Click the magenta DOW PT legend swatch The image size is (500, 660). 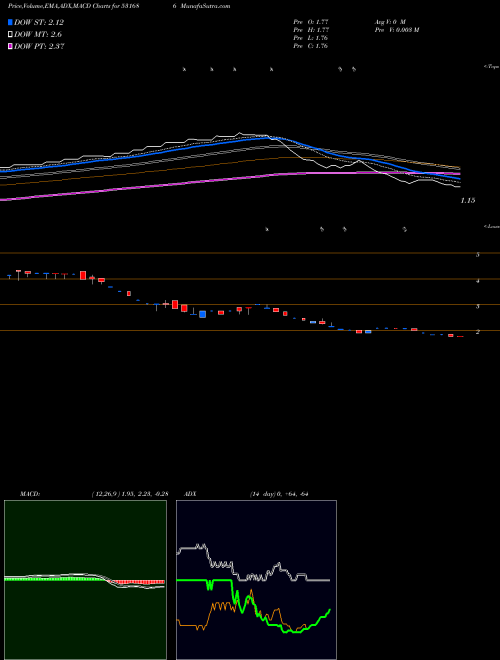click(x=11, y=46)
